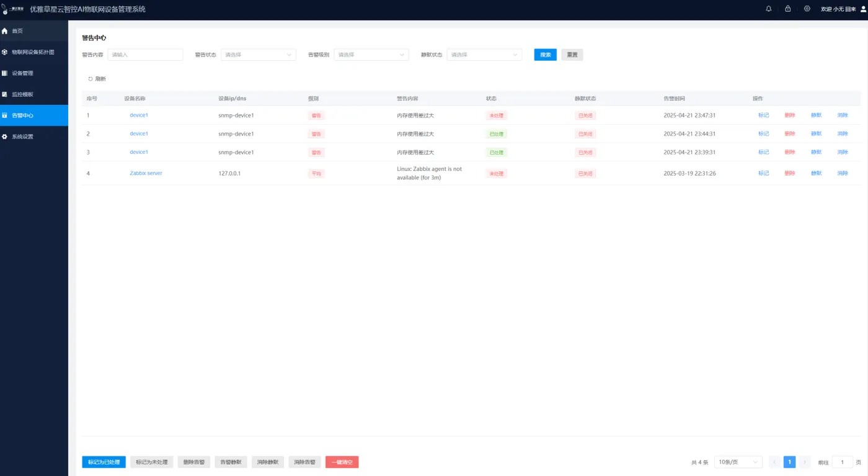This screenshot has width=868, height=476.
Task: Click the blue 搜索 button
Action: click(546, 55)
